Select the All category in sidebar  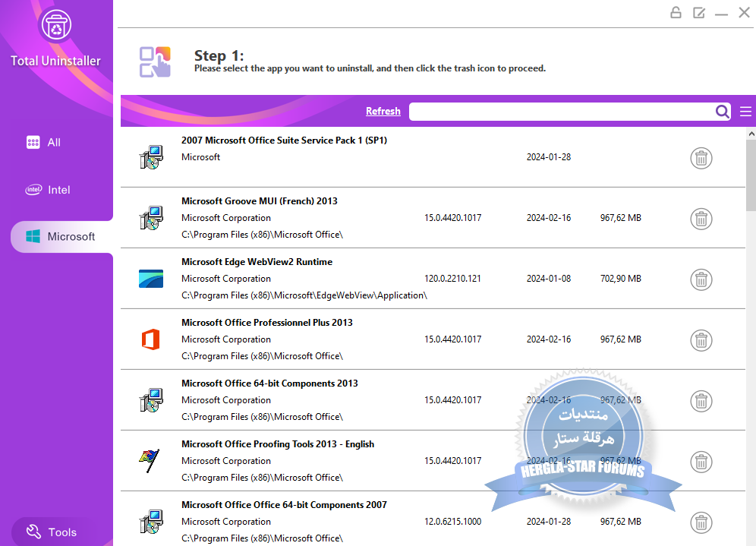[x=43, y=142]
